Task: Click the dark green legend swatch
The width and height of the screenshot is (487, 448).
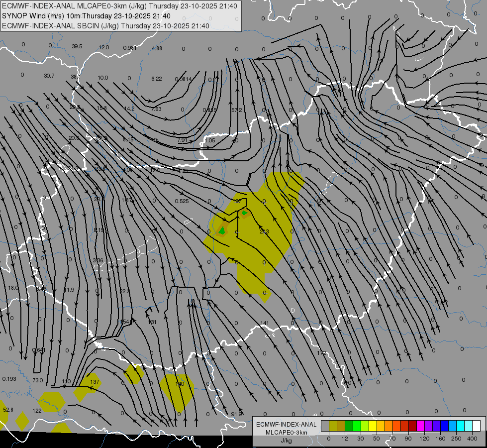Action: (x=349, y=426)
